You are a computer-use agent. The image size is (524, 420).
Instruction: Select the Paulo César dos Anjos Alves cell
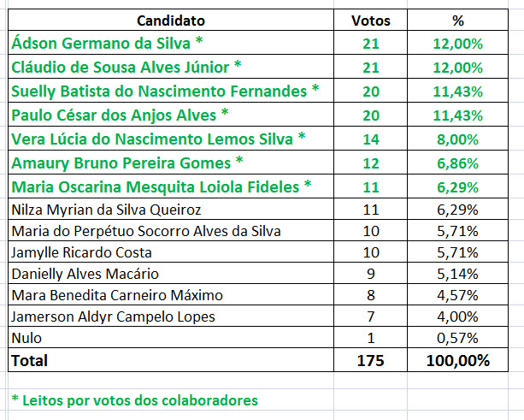(121, 115)
